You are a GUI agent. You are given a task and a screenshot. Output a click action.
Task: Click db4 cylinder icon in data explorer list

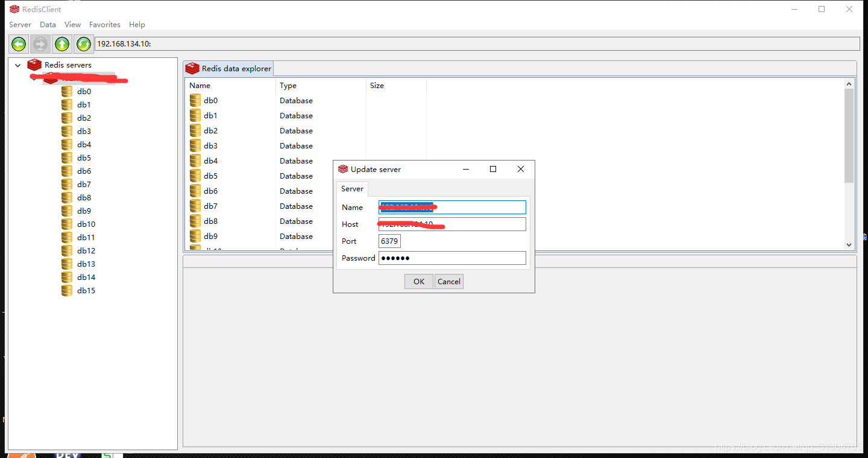tap(195, 161)
